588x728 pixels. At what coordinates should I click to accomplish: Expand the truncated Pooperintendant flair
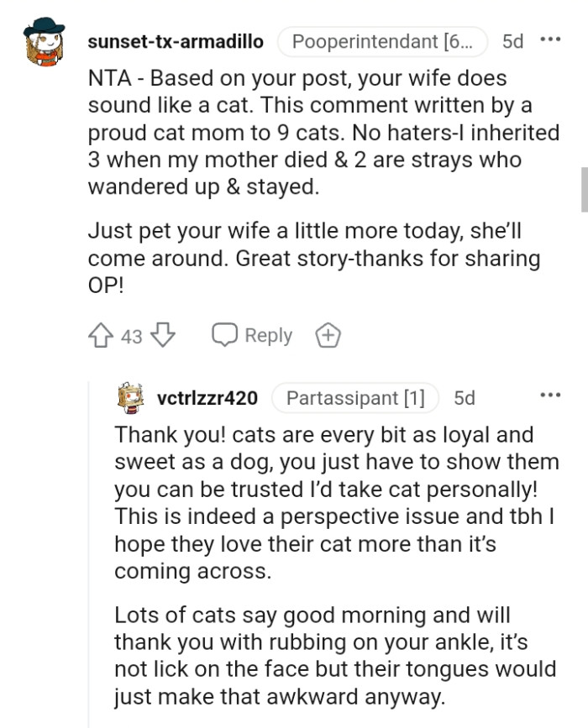382,40
